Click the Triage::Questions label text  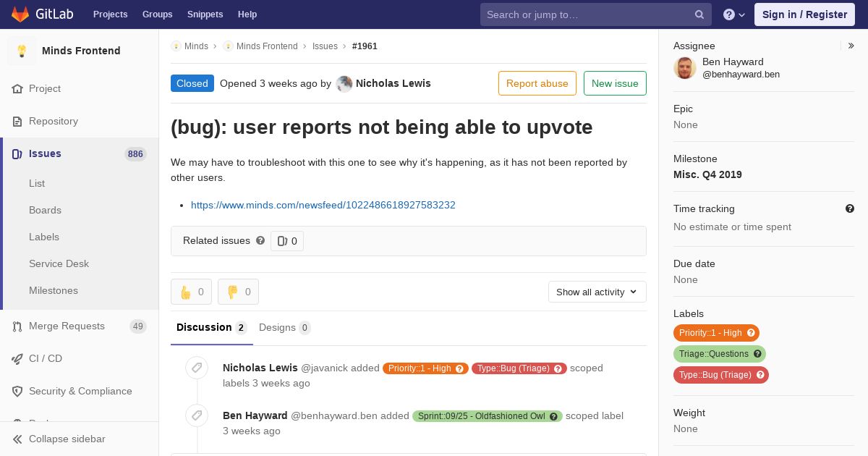714,354
